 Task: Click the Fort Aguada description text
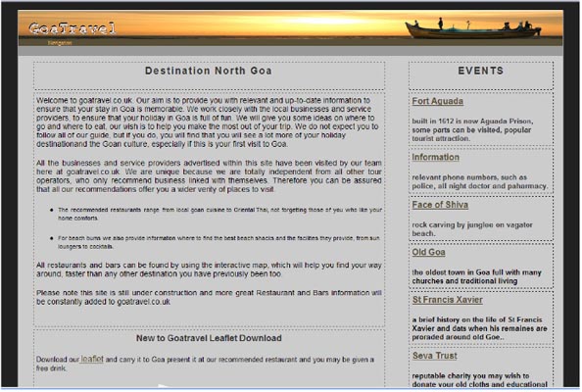tap(472, 130)
